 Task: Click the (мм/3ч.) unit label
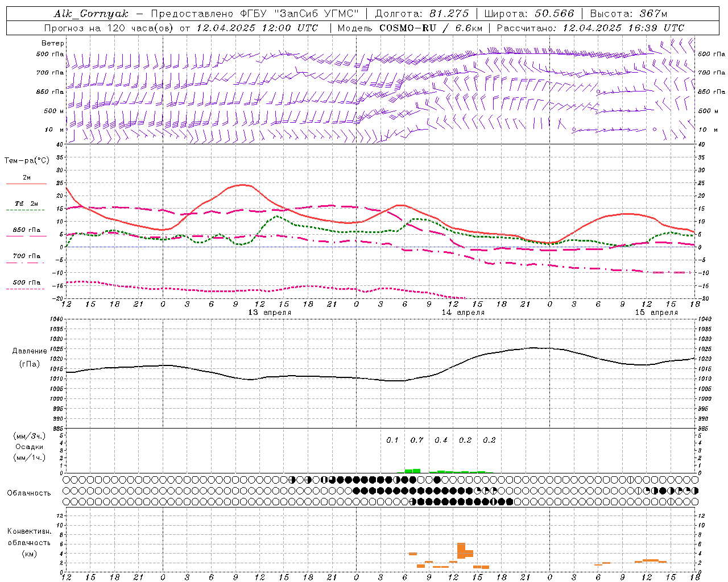30,436
